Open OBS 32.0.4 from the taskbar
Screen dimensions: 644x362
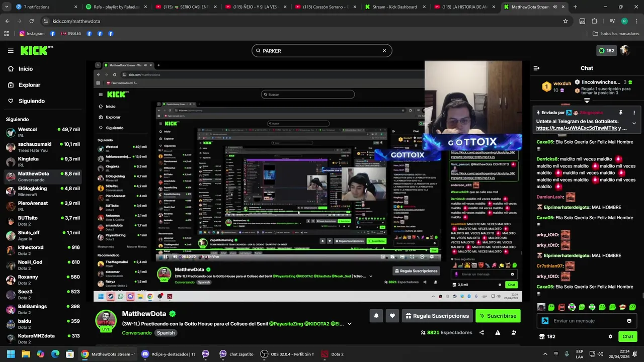pos(287,354)
